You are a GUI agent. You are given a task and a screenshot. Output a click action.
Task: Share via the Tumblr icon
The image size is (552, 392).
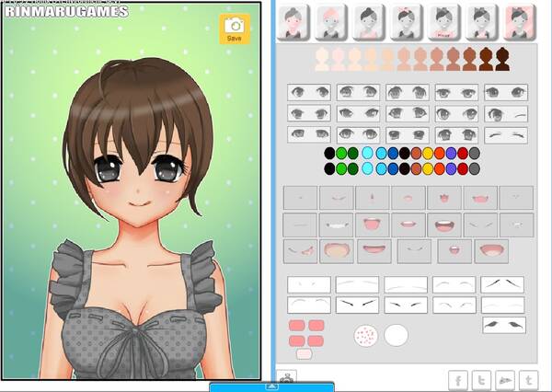(x=528, y=379)
